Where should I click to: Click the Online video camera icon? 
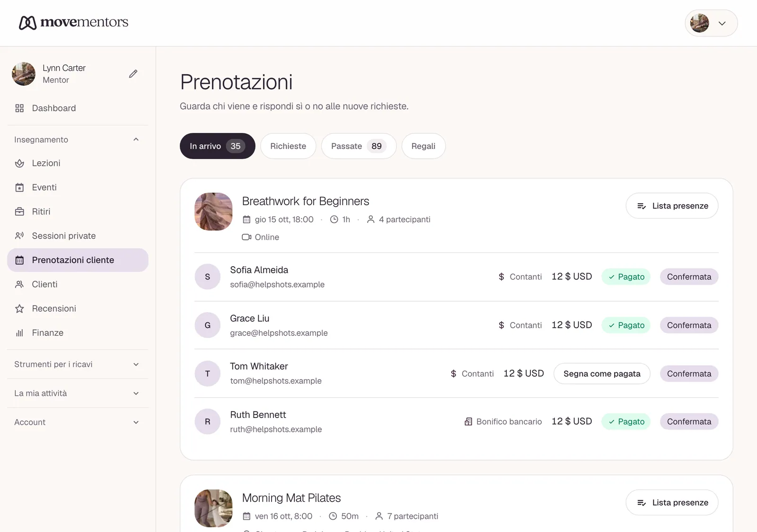(x=246, y=237)
